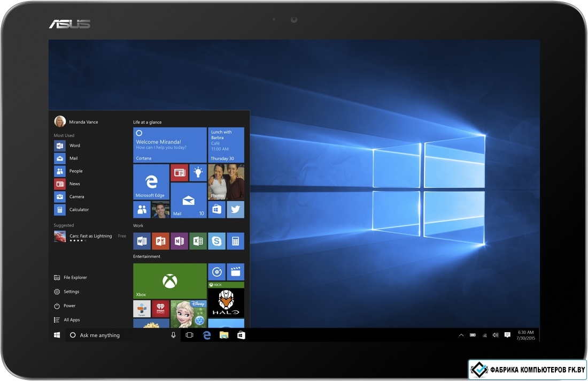Screen dimensions: 588x381
Task: Select the Miranda Vance user account
Action: tap(76, 121)
